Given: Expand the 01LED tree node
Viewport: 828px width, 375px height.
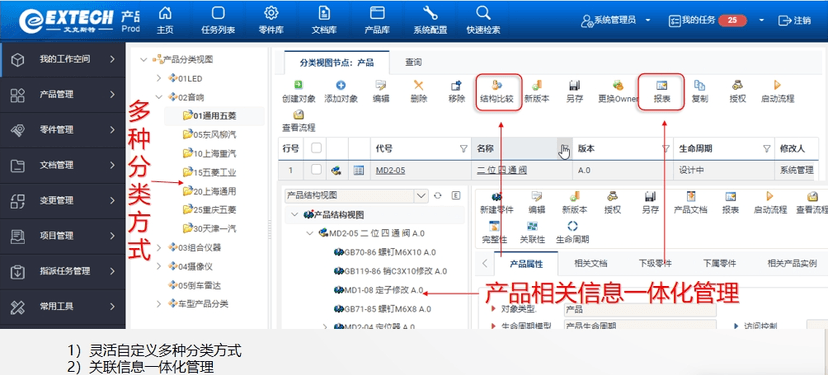Looking at the screenshot, I should [159, 78].
